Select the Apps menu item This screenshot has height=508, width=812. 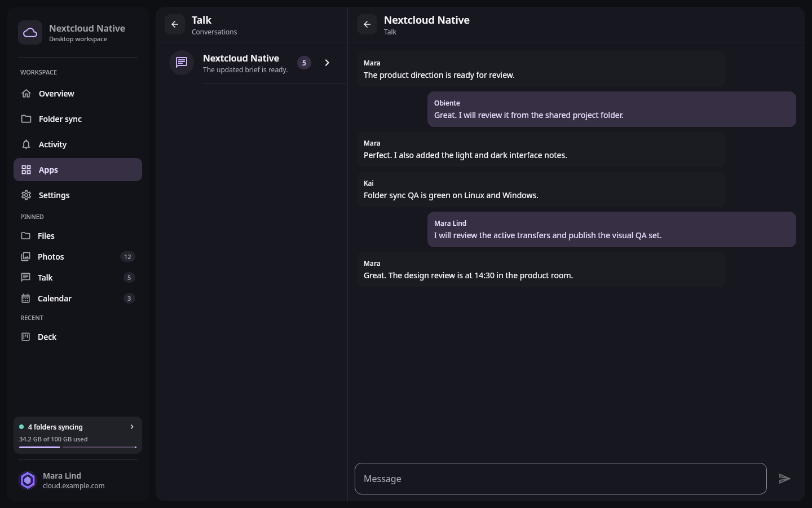[78, 170]
